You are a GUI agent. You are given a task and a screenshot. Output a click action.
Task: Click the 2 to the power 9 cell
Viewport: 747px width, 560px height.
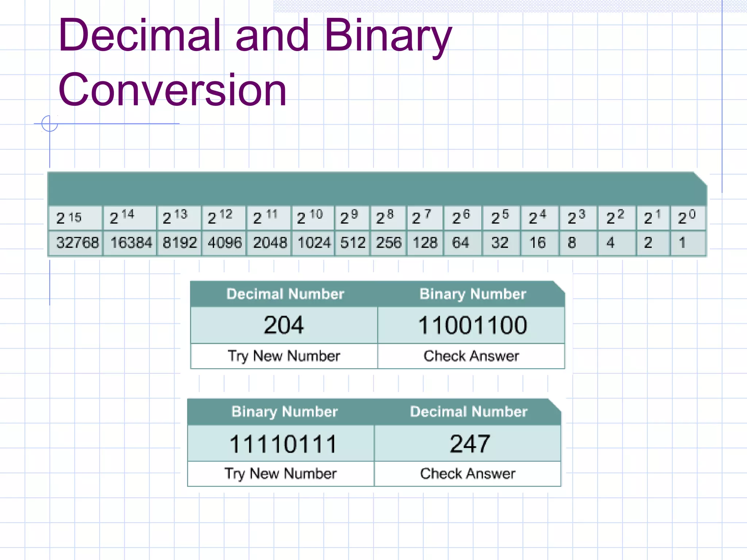(x=352, y=218)
